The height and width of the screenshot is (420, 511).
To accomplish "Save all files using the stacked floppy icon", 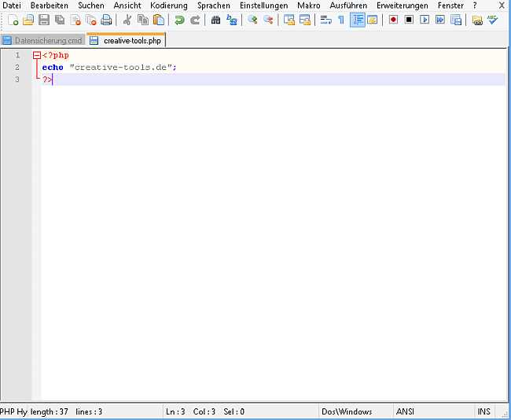I will click(x=60, y=20).
